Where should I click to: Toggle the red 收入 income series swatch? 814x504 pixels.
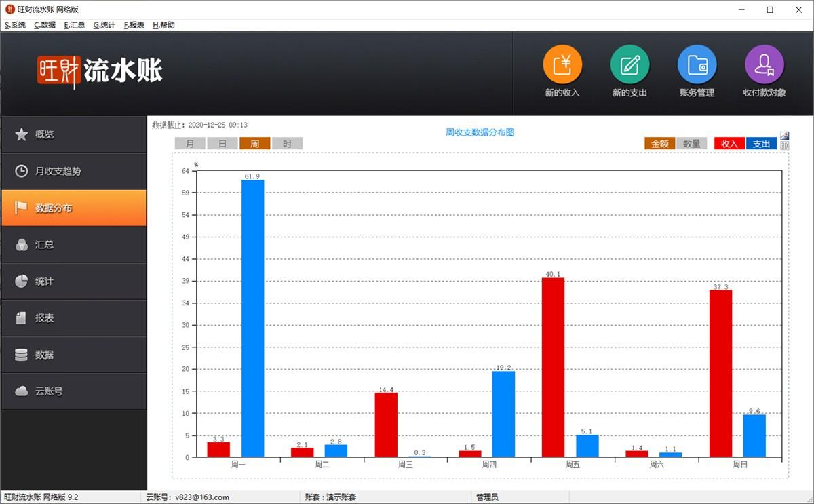pos(729,144)
